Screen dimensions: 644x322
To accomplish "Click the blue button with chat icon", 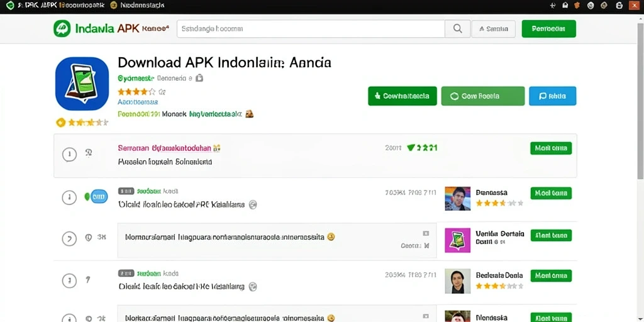I will 552,96.
